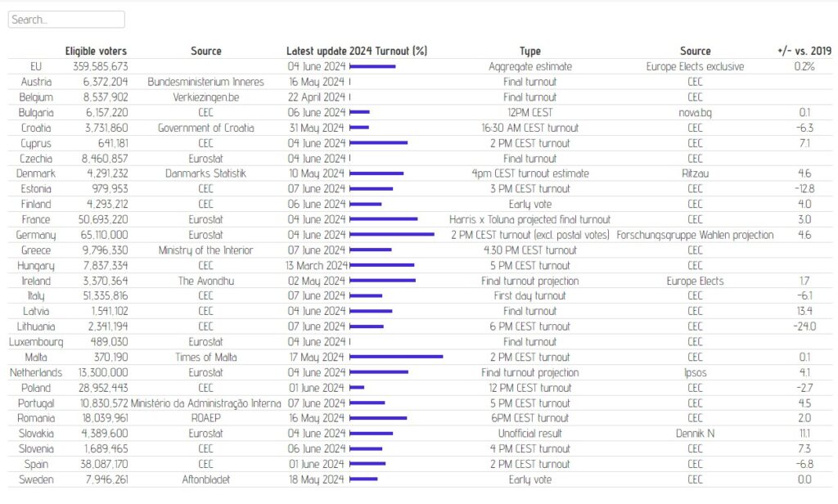
Task: Open the Europe Elects exclusive source link
Action: 695,66
